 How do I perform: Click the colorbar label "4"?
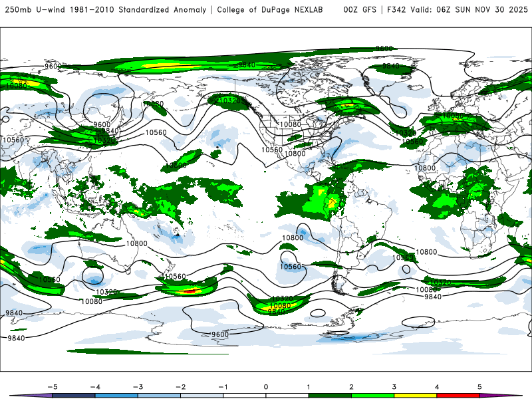coord(437,387)
